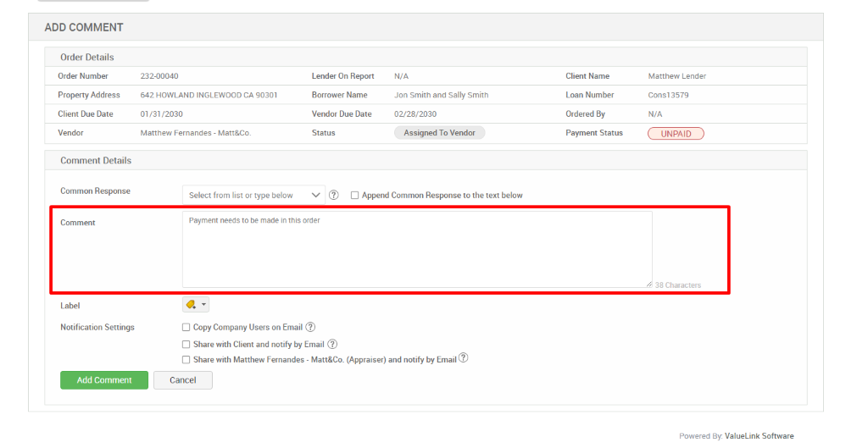868x448 pixels.
Task: Click property address 642 HOWLAND INGLEWOOD CA 90301
Action: pos(209,95)
